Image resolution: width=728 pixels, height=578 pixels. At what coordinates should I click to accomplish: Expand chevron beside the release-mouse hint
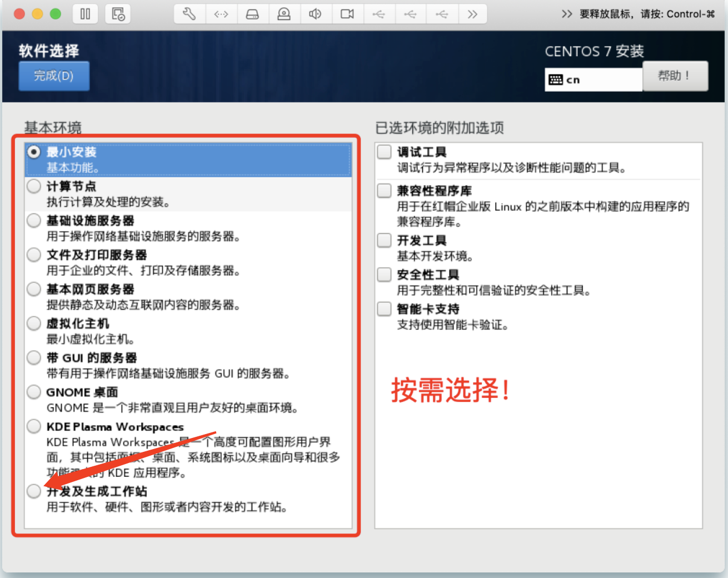[567, 14]
